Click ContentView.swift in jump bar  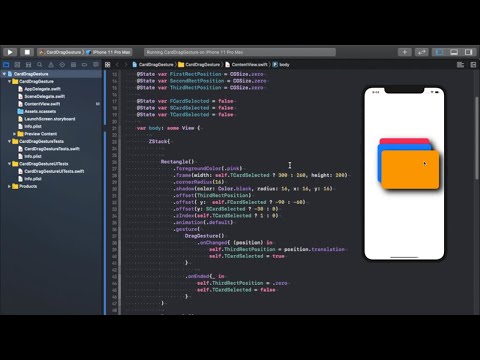pos(246,65)
